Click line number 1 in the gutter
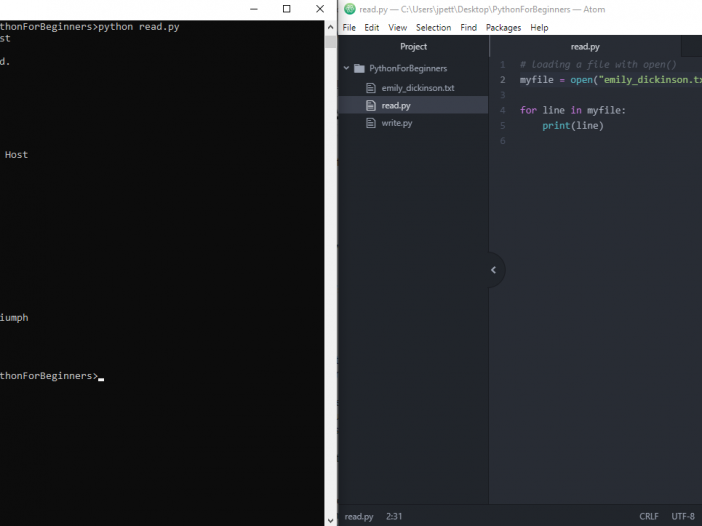 (502, 65)
